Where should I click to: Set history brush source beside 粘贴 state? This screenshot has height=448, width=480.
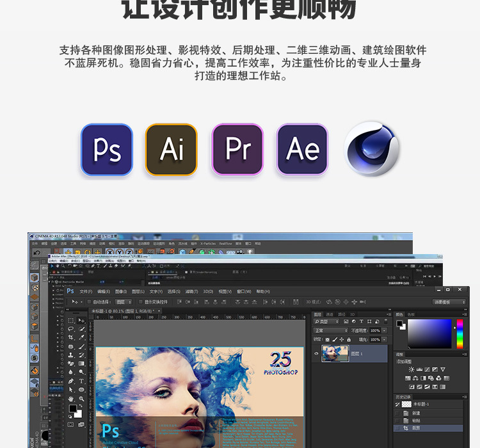click(397, 420)
